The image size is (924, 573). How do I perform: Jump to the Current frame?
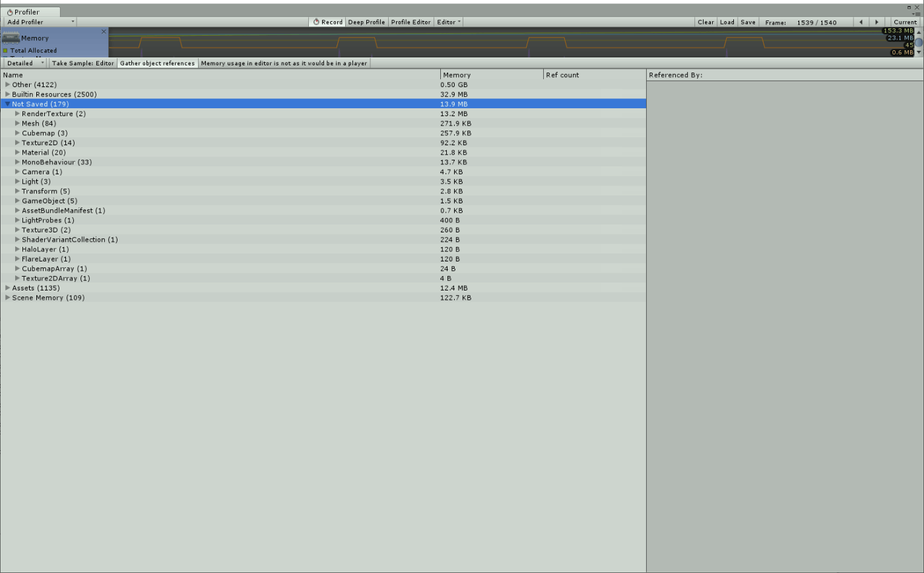905,22
